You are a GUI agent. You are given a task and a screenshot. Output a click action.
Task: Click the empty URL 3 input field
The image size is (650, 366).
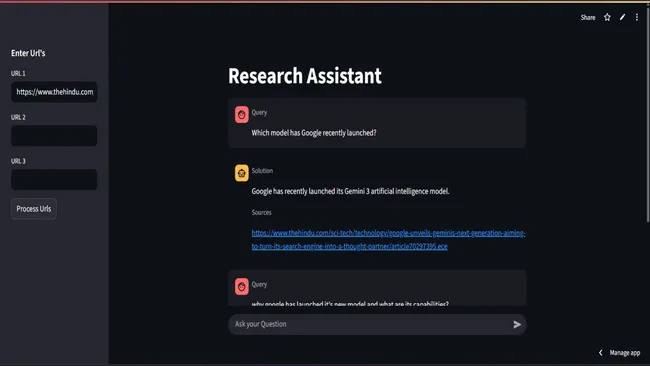coord(54,179)
